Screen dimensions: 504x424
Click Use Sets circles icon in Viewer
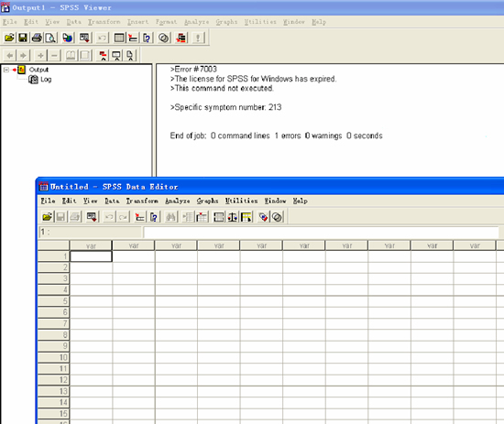(164, 38)
